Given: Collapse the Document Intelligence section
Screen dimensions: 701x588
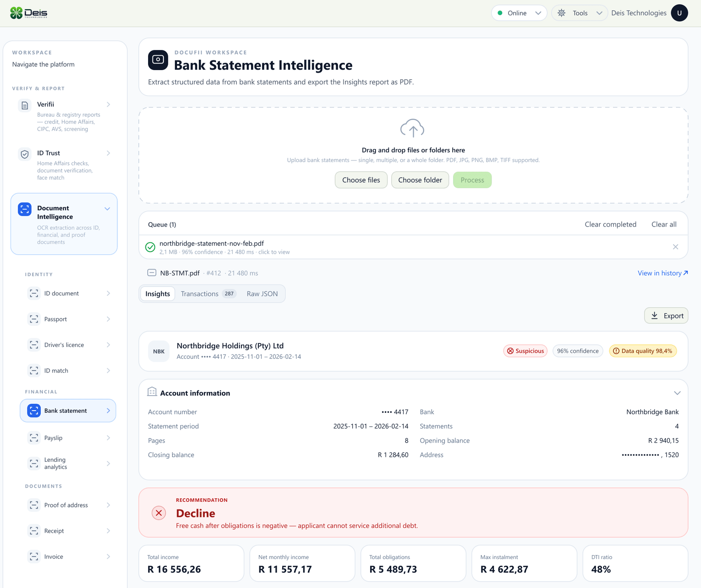Looking at the screenshot, I should point(107,209).
